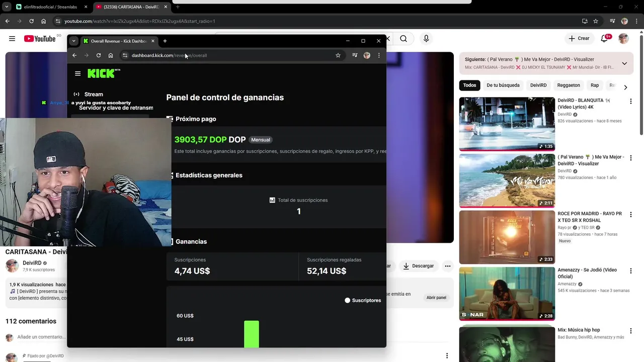Screen dimensions: 644x362
Task: Go back in the Kick window
Action: [74, 55]
